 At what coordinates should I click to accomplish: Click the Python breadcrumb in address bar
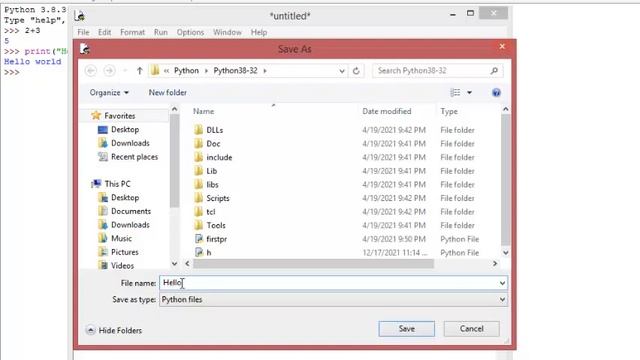186,71
